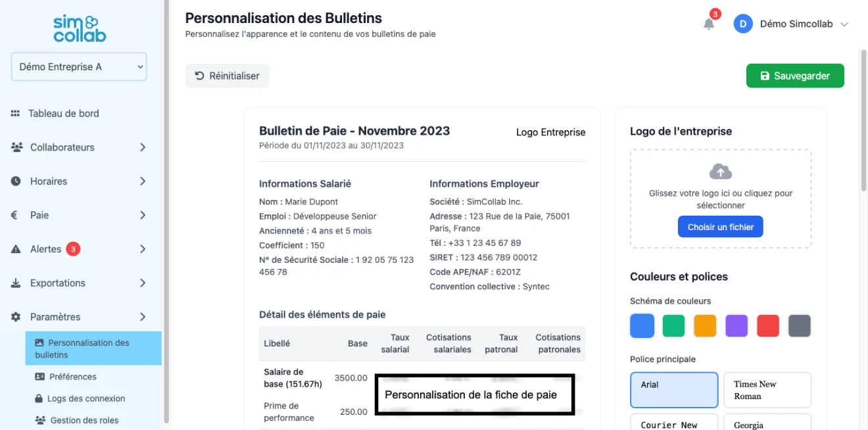Select the Times New Roman font
Viewport: 868px width, 430px height.
pyautogui.click(x=767, y=390)
